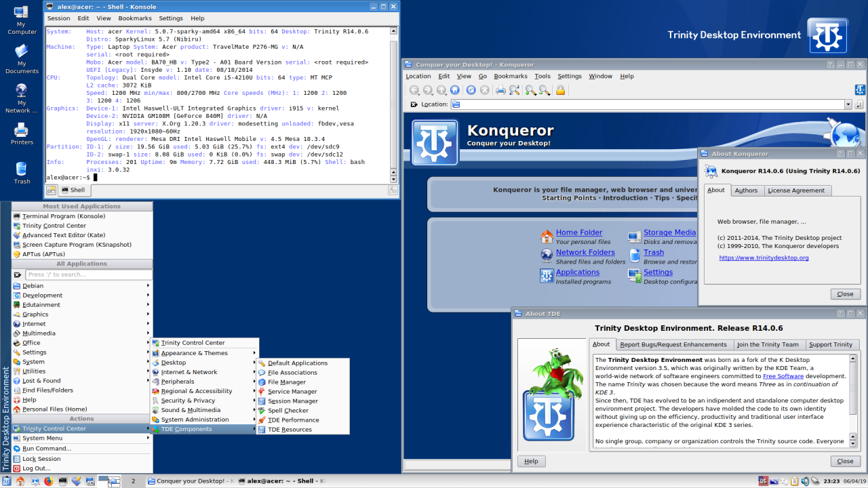Open the TDE menu button on the taskbar

(x=7, y=481)
